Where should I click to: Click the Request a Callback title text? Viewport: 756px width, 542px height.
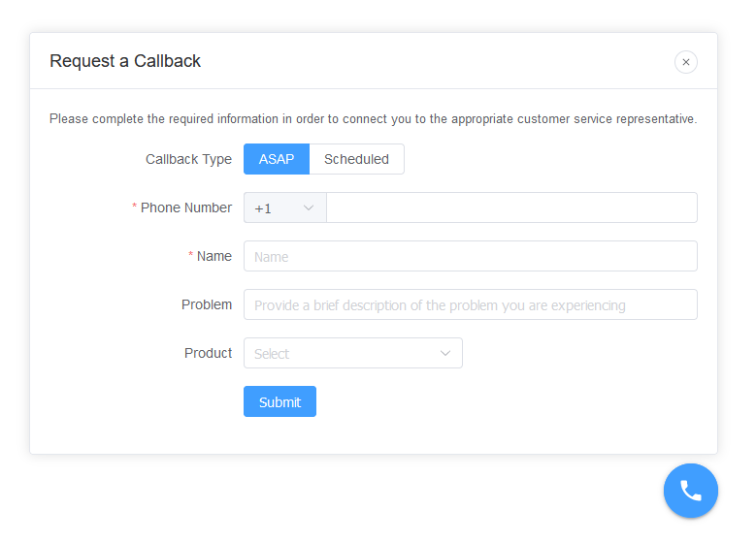(125, 61)
